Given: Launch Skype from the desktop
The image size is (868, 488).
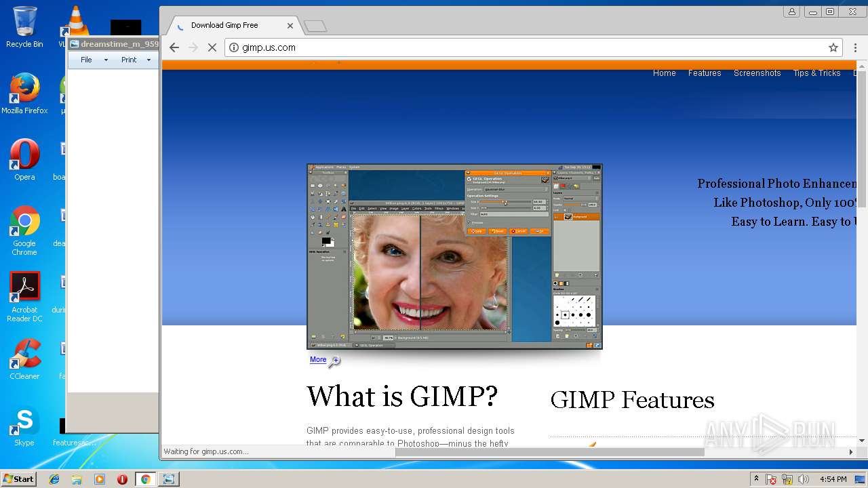Looking at the screenshot, I should click(24, 427).
